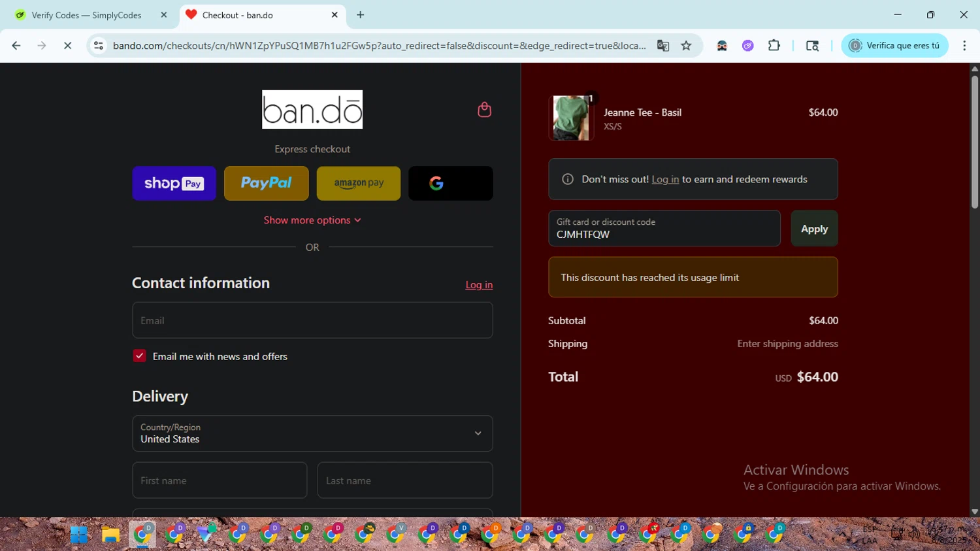980x551 pixels.
Task: Close the Verify Codes SimplyCodes tab
Action: pyautogui.click(x=164, y=14)
